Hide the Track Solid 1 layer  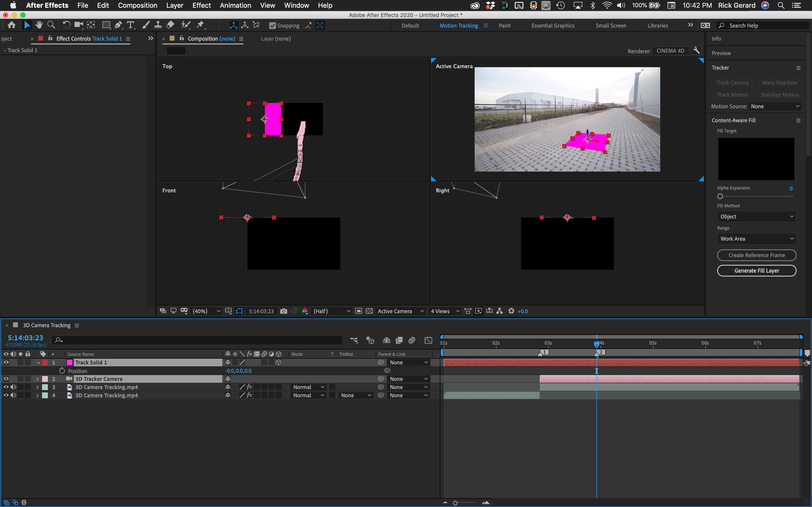point(6,362)
